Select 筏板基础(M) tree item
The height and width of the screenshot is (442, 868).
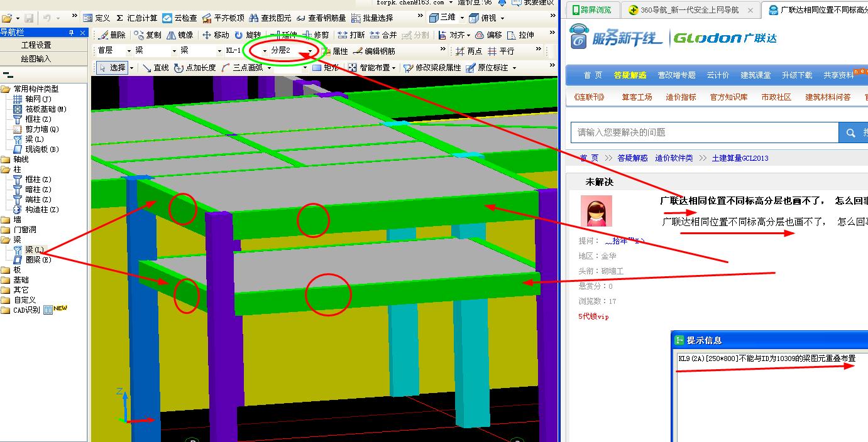click(45, 109)
